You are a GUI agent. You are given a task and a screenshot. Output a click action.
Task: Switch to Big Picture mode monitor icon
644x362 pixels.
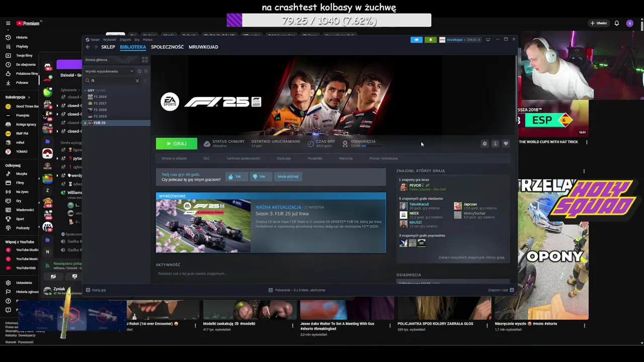point(488,40)
